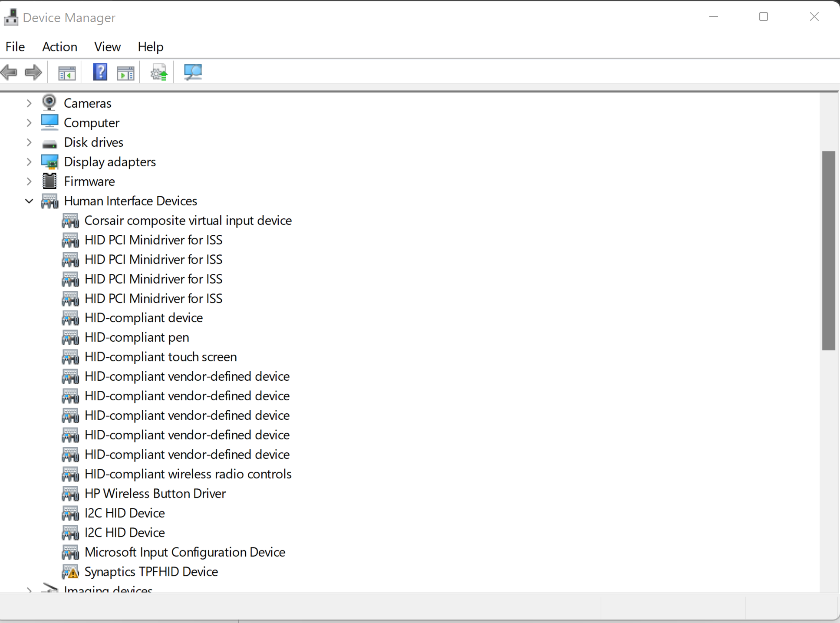Click the HID-compliant pen icon
This screenshot has height=623, width=840.
tap(70, 337)
